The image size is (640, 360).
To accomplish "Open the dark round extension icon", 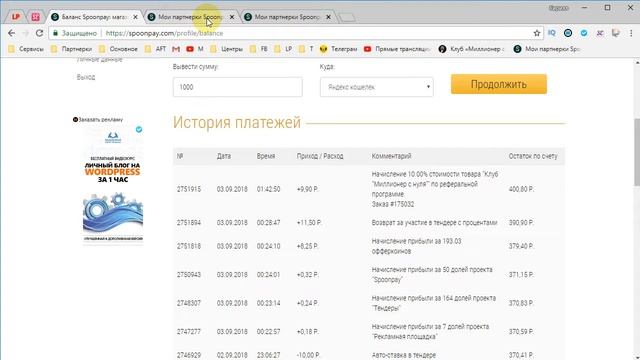I will 568,33.
